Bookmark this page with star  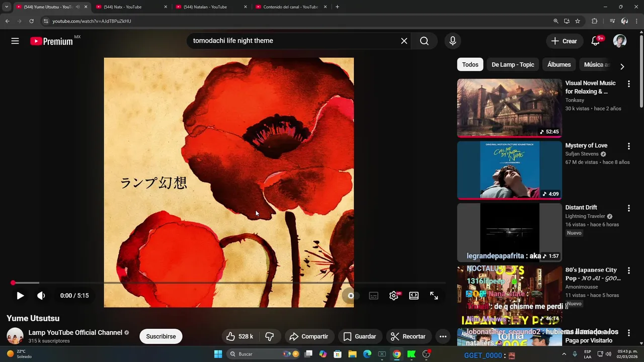click(578, 21)
